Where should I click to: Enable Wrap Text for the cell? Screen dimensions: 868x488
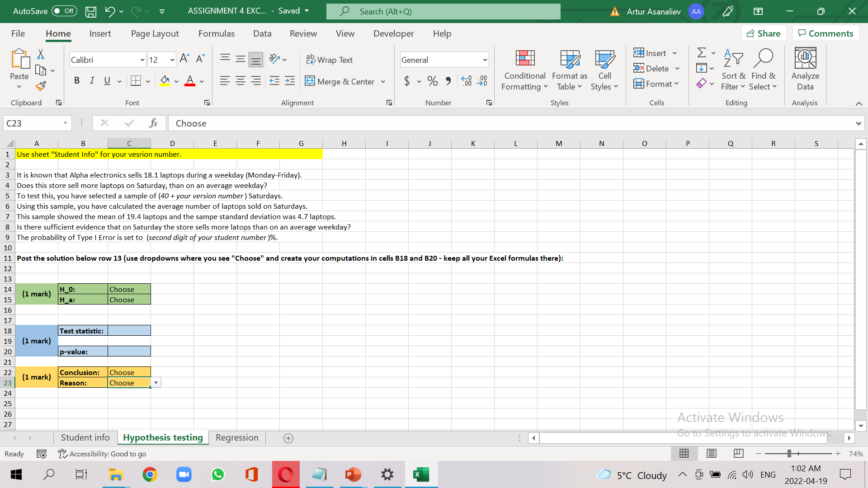point(330,59)
